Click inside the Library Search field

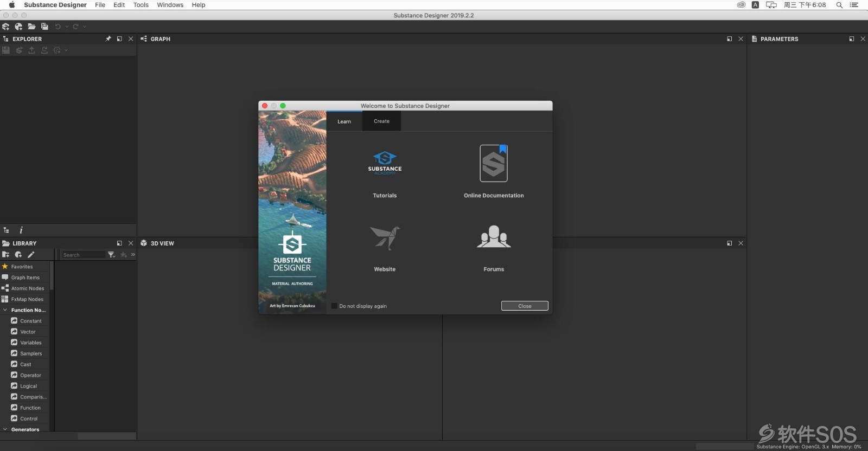pos(83,255)
